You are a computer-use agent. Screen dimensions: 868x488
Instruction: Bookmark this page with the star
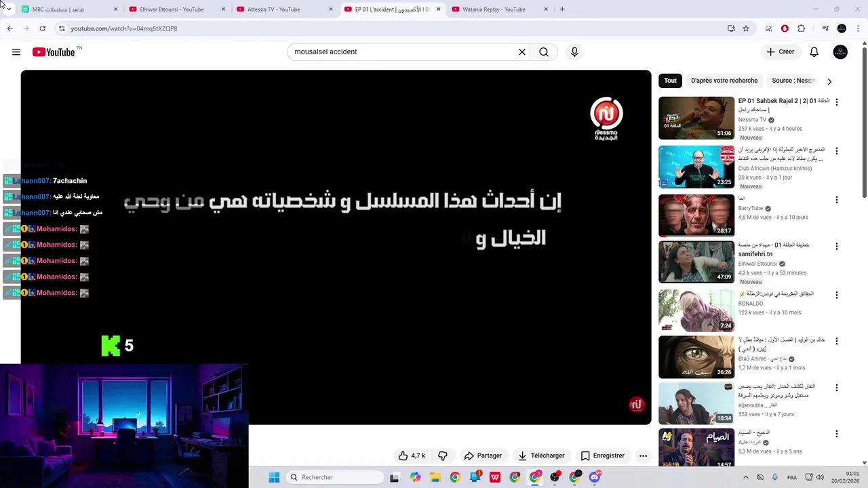tap(746, 28)
